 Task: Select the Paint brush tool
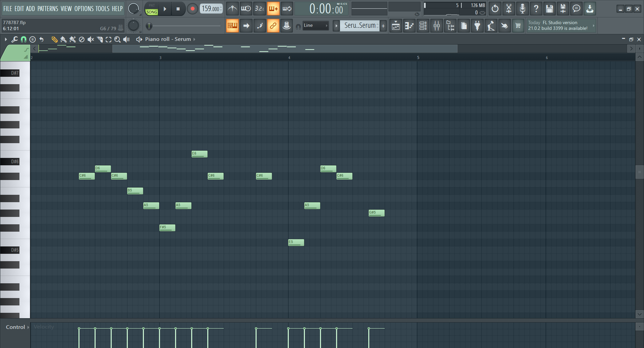[x=63, y=39]
